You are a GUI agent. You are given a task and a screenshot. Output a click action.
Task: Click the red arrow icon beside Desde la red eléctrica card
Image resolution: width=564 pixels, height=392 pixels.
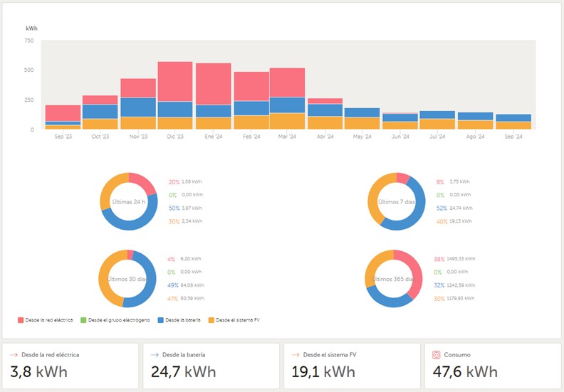pos(14,354)
